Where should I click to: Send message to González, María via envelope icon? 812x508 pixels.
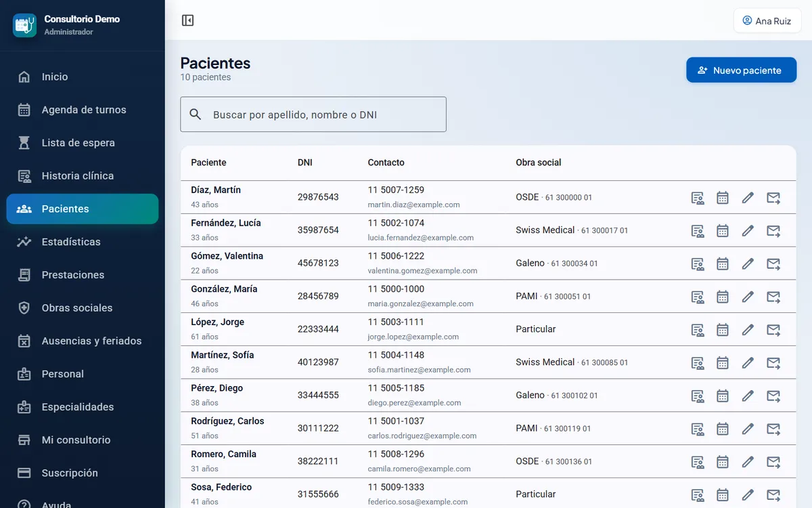click(x=773, y=297)
